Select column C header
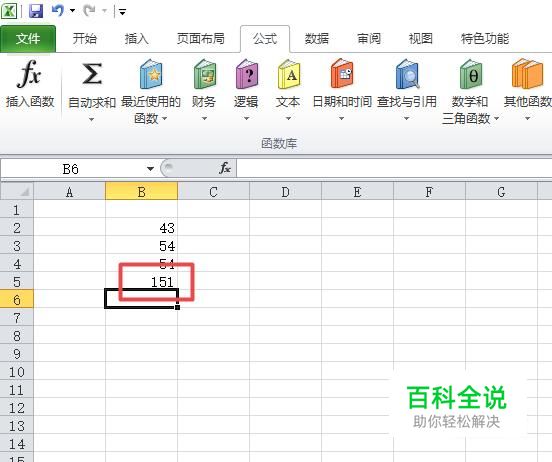The height and width of the screenshot is (462, 552). coord(213,192)
